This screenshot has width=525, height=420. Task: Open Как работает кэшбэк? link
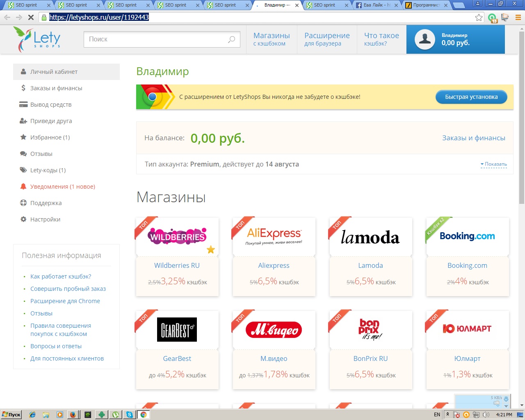pos(61,276)
